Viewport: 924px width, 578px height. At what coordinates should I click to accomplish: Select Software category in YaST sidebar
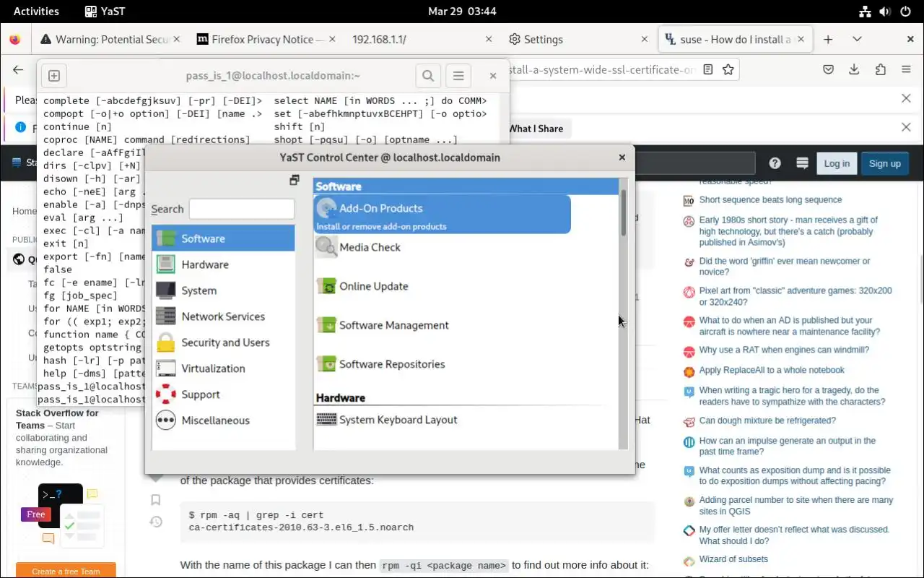click(x=223, y=238)
